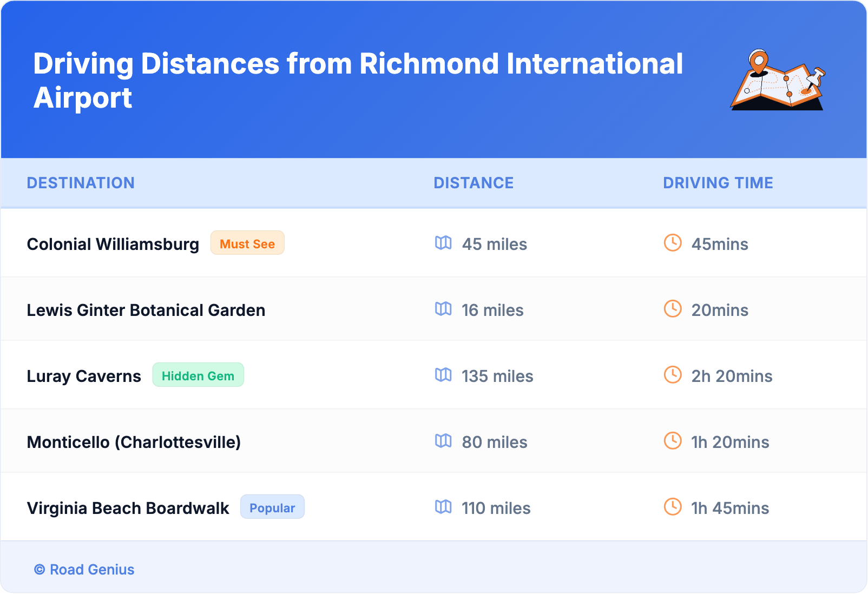This screenshot has height=594, width=868.
Task: Click the map icon next to 80 miles
Action: (x=443, y=441)
